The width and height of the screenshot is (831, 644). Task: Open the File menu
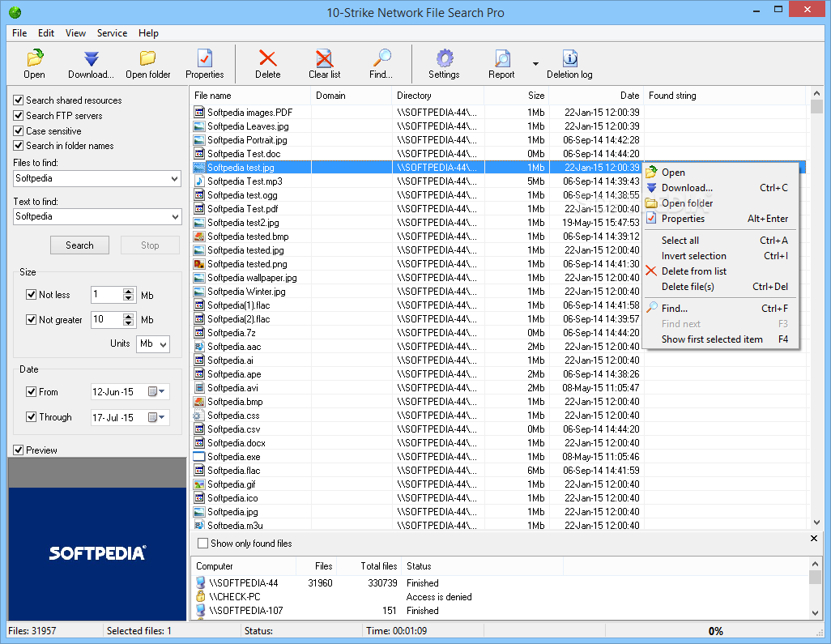coord(19,33)
